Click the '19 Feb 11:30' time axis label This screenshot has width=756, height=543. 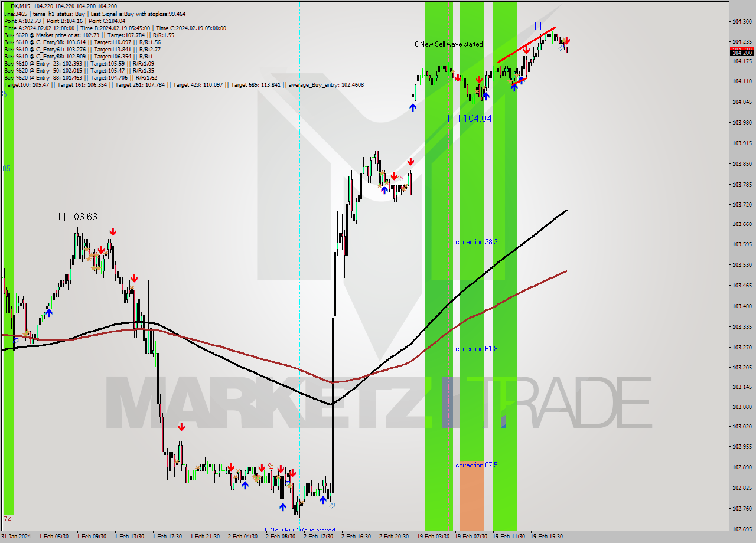[x=509, y=537]
